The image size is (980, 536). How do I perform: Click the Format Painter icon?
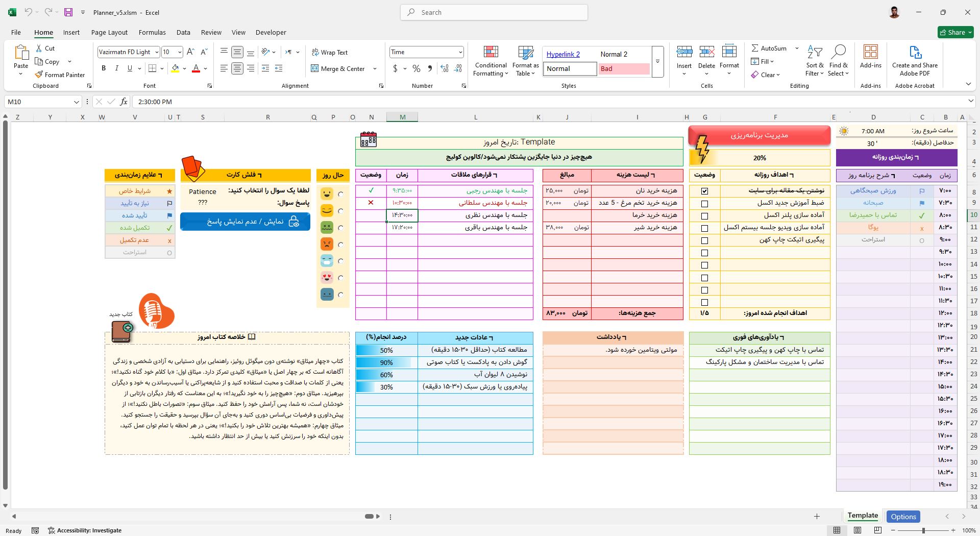(39, 75)
